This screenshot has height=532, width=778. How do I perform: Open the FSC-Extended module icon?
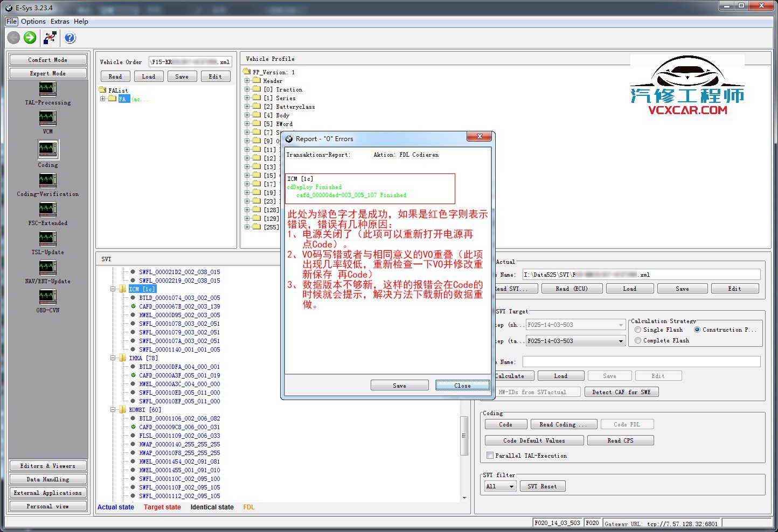click(47, 209)
